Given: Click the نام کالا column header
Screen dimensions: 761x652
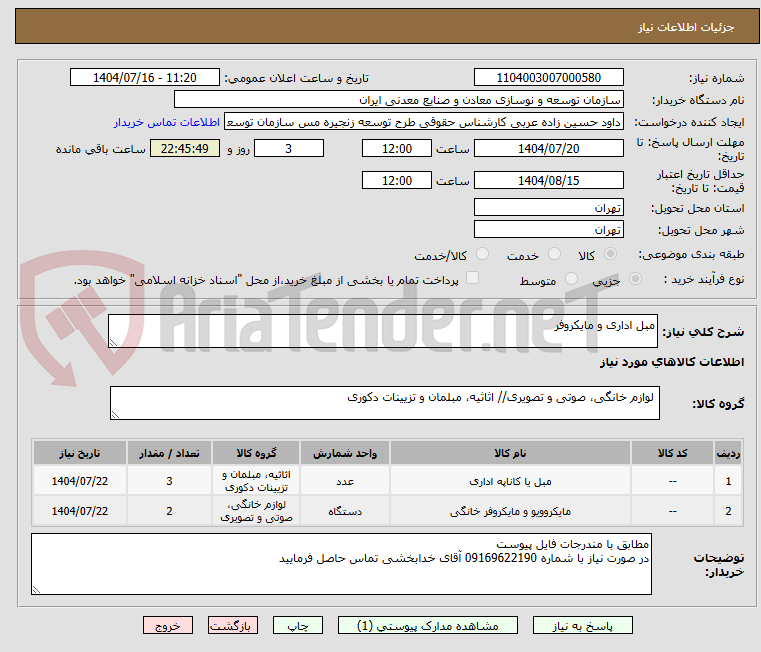Looking at the screenshot, I should point(510,453).
